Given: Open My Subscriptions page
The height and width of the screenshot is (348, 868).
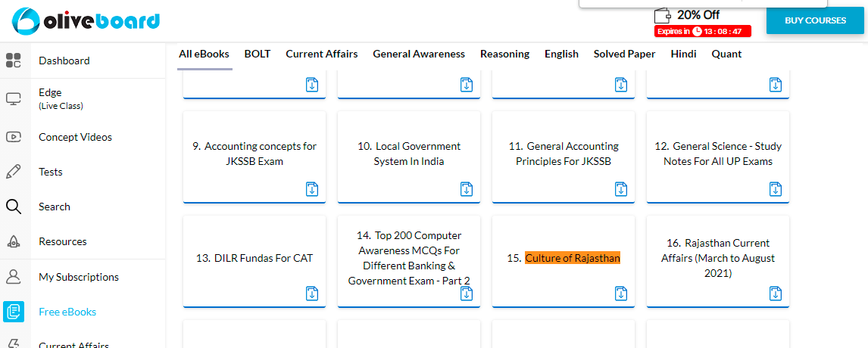Looking at the screenshot, I should 79,277.
